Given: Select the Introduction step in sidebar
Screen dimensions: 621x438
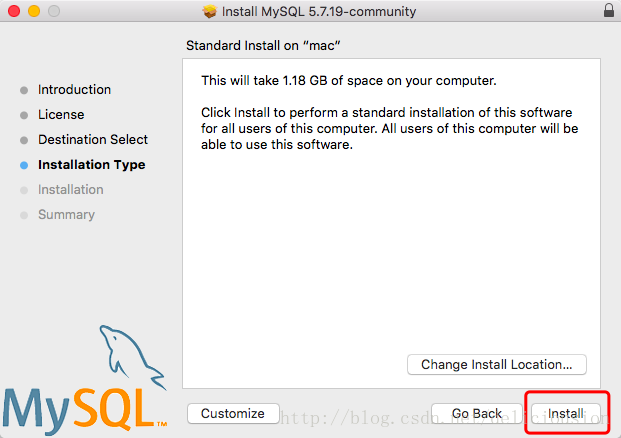Looking at the screenshot, I should (x=74, y=90).
